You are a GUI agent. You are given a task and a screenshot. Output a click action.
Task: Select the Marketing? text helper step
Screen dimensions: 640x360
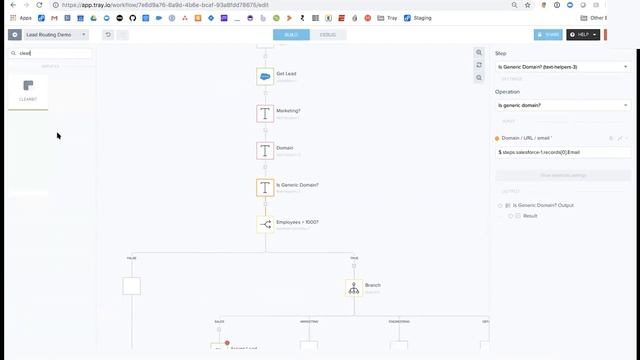pyautogui.click(x=265, y=113)
